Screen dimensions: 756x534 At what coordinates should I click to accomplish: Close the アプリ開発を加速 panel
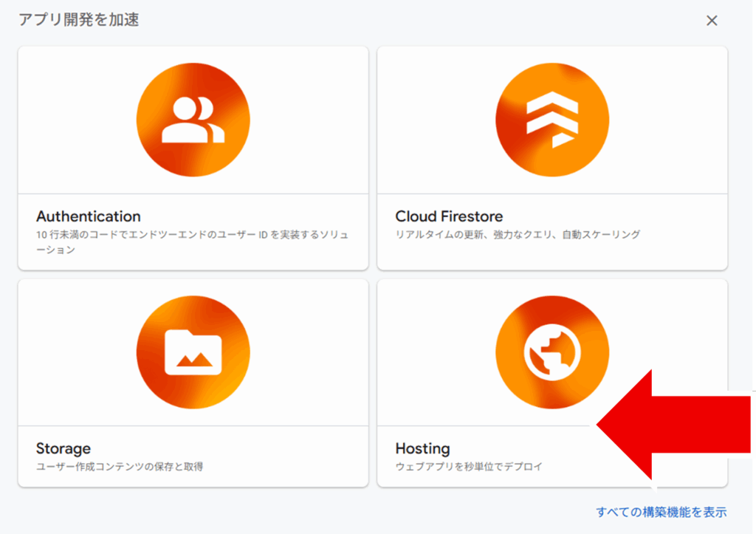[712, 21]
